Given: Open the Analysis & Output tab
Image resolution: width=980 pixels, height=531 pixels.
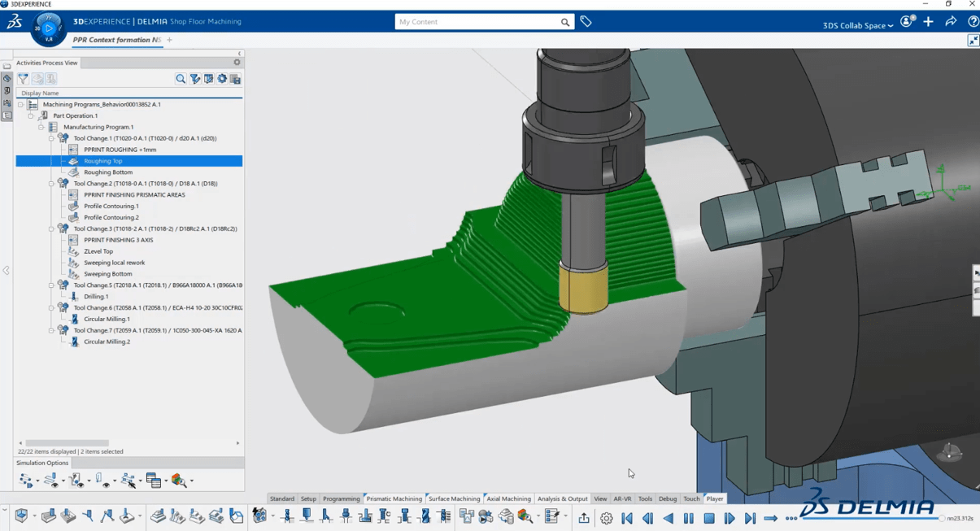Looking at the screenshot, I should (562, 498).
